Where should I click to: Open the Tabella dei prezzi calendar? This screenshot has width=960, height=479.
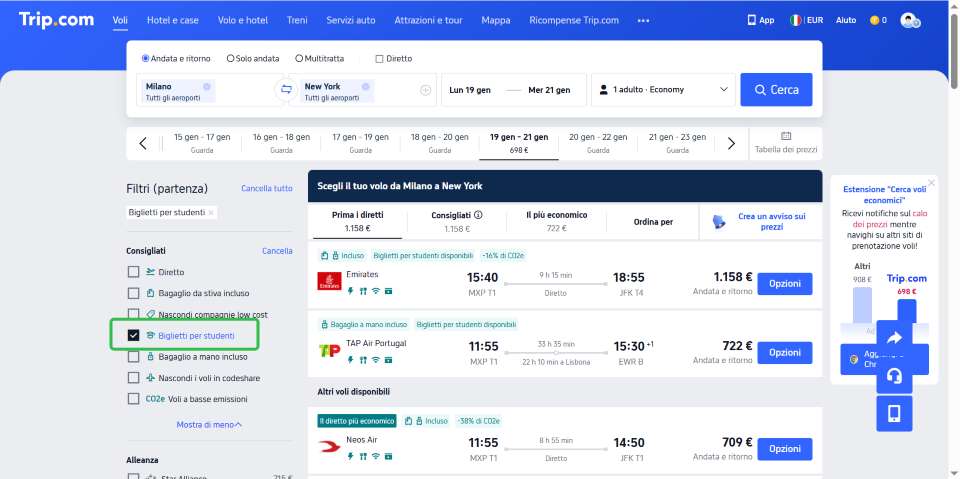pyautogui.click(x=786, y=143)
